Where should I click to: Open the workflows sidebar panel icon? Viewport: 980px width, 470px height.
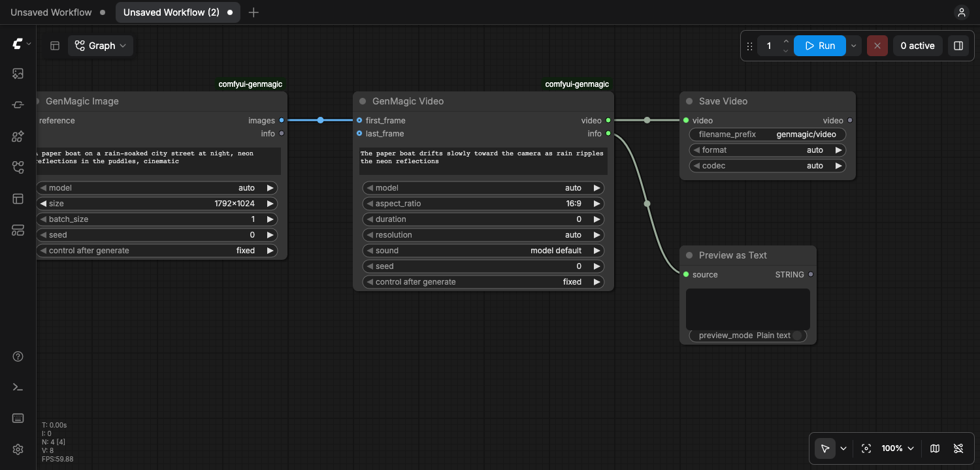click(x=18, y=168)
